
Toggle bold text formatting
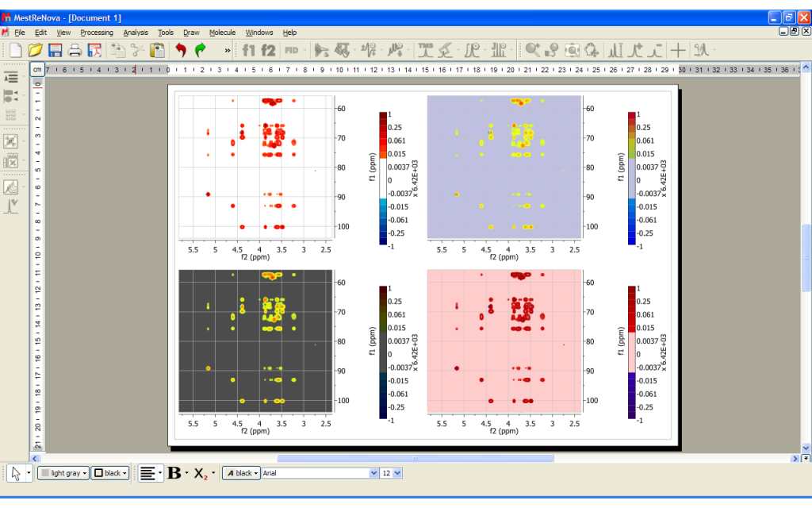coord(174,473)
